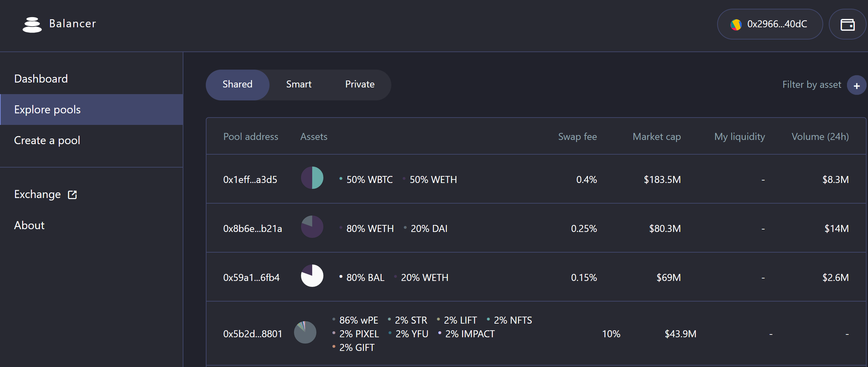868x367 pixels.
Task: Click the 20% WETH asset label
Action: [x=425, y=277]
